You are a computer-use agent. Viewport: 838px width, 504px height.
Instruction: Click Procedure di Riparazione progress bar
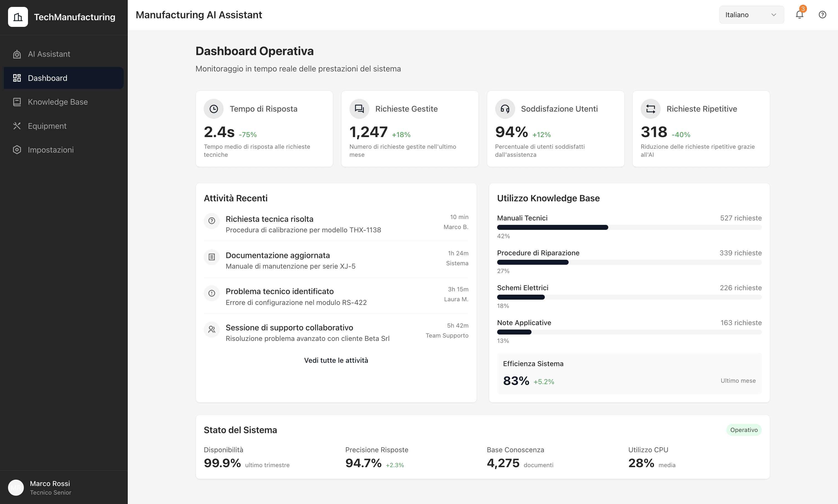click(x=629, y=262)
